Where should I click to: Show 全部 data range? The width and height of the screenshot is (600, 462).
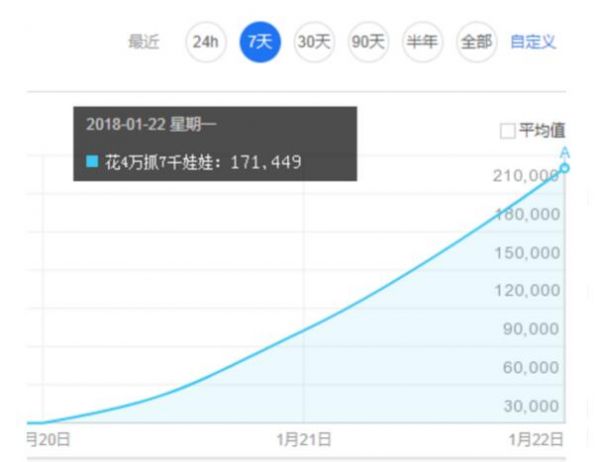coord(476,42)
